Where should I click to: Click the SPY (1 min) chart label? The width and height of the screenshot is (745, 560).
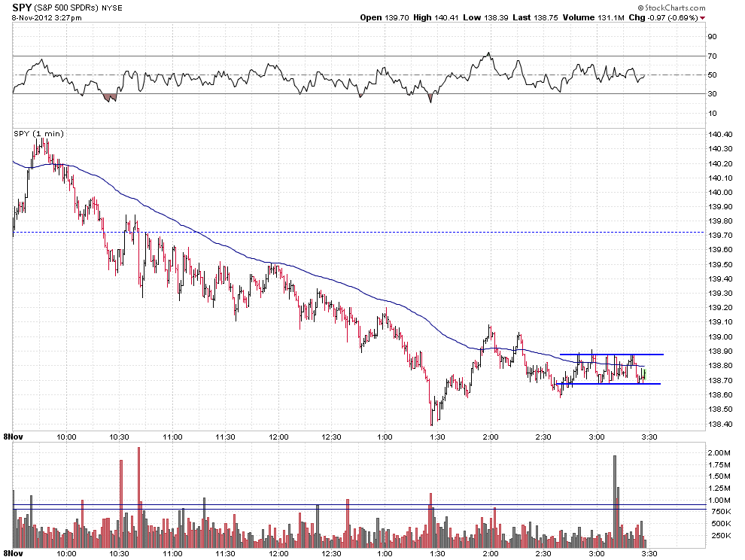(38, 133)
